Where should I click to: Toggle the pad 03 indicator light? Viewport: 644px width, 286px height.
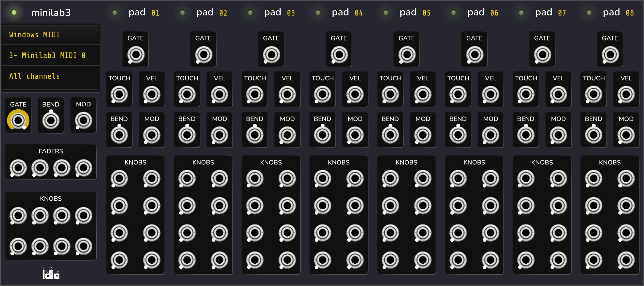pos(250,13)
